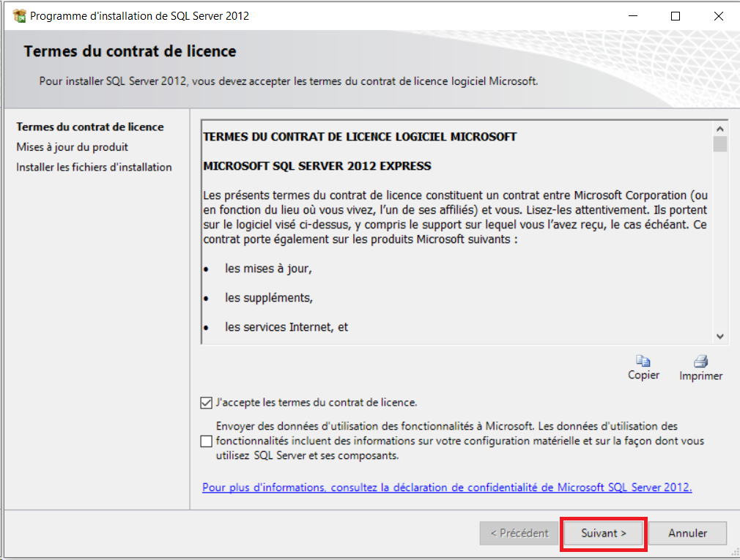Select "Mises à jour du produit" step in sidebar
Screen dimensions: 740x560
73,147
